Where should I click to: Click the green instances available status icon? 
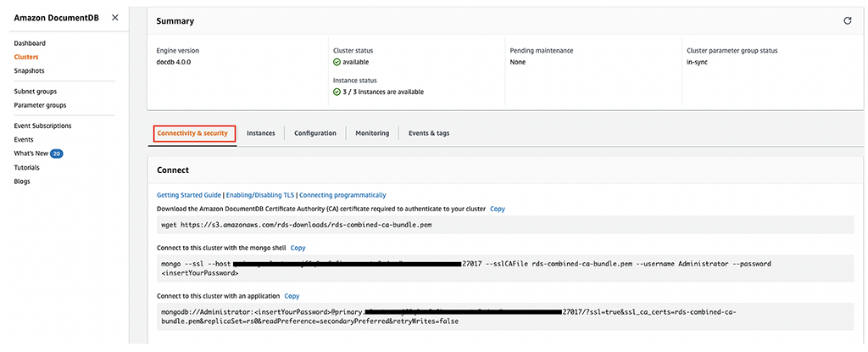[337, 92]
